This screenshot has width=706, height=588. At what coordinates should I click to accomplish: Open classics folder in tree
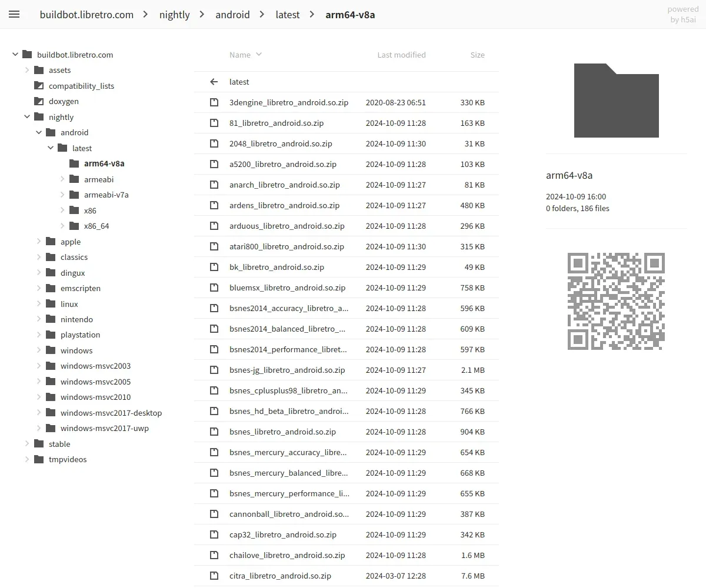pyautogui.click(x=74, y=257)
